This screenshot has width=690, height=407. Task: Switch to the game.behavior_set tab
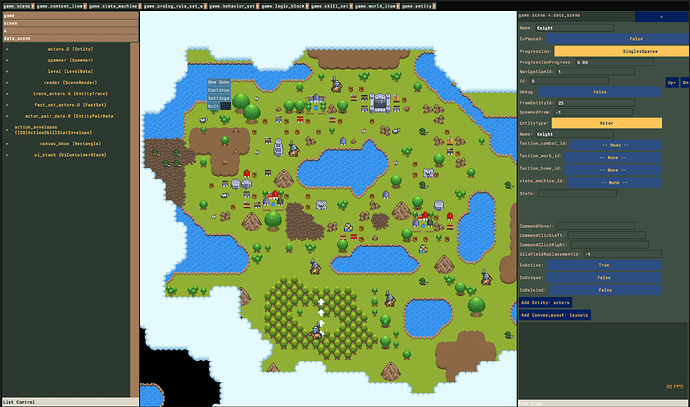point(232,6)
